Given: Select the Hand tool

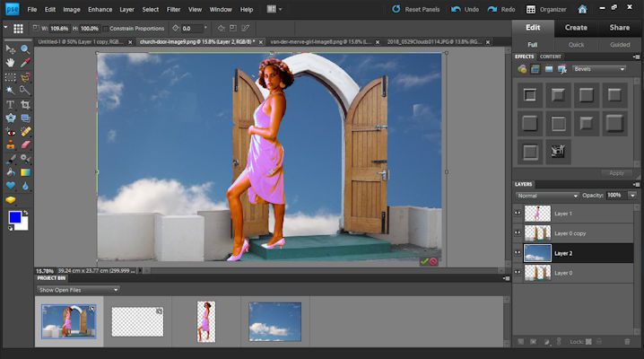Looking at the screenshot, I should pos(10,63).
